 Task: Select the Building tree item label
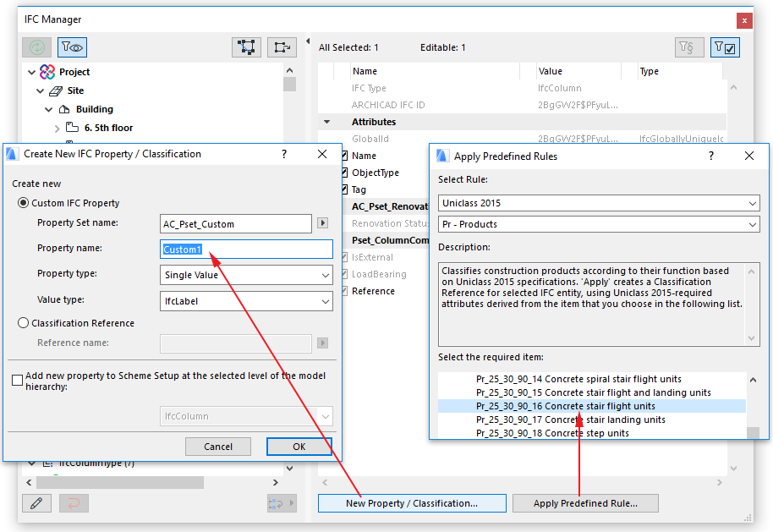click(94, 109)
